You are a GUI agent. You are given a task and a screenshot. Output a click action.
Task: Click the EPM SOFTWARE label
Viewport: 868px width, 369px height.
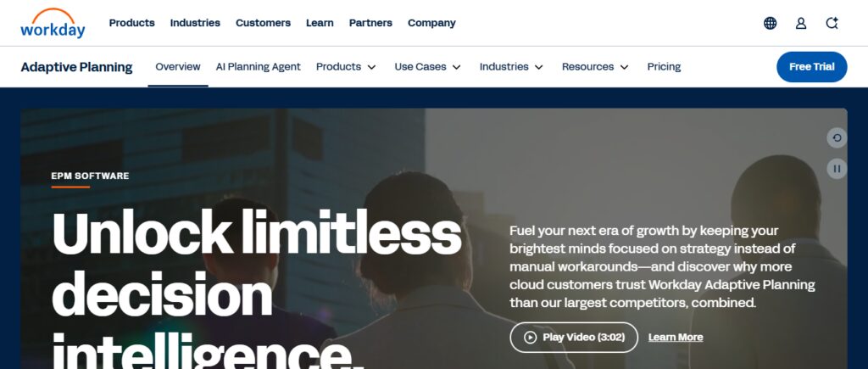click(90, 176)
